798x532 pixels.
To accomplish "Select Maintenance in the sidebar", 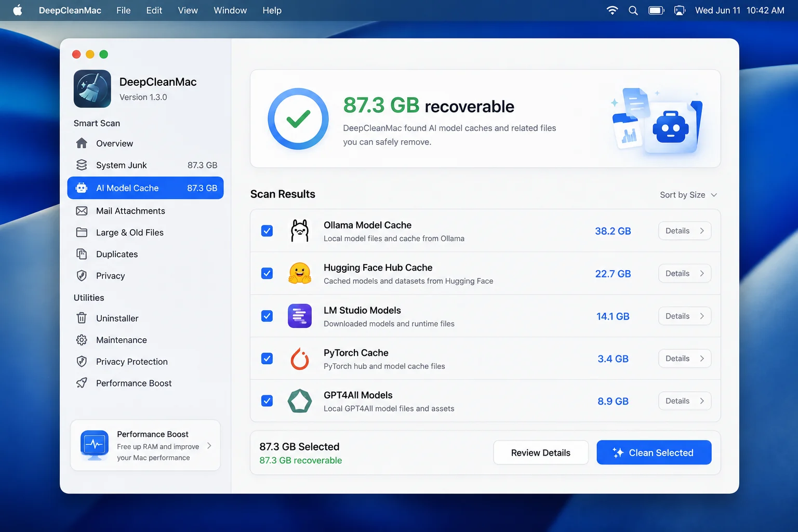I will (x=145, y=340).
